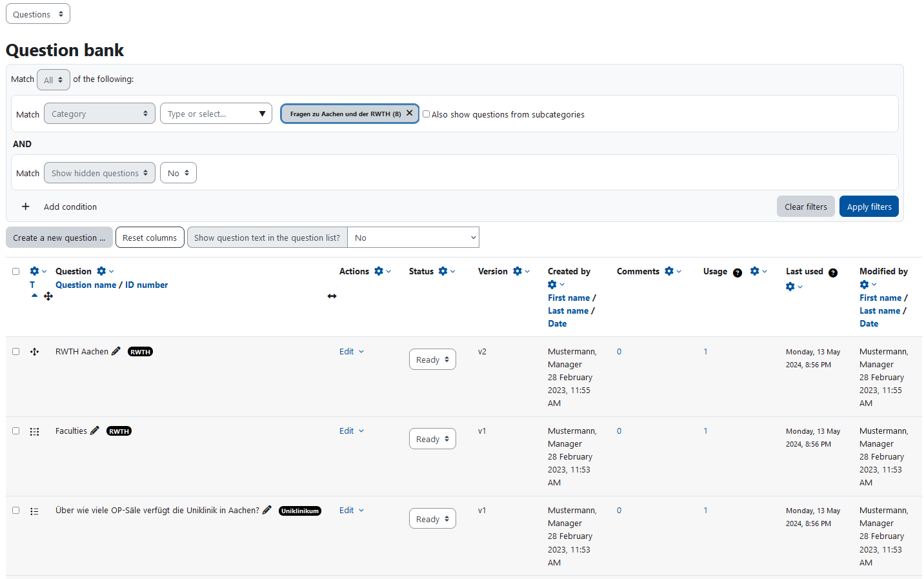
Task: Select the checkbox for the "Faculties" row
Action: [x=16, y=431]
